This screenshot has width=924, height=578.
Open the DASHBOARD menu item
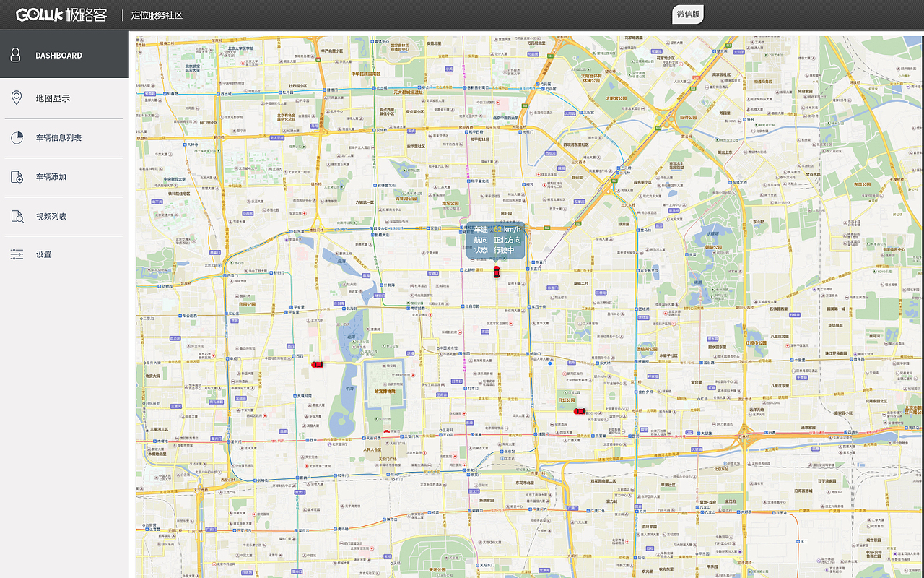[64, 55]
